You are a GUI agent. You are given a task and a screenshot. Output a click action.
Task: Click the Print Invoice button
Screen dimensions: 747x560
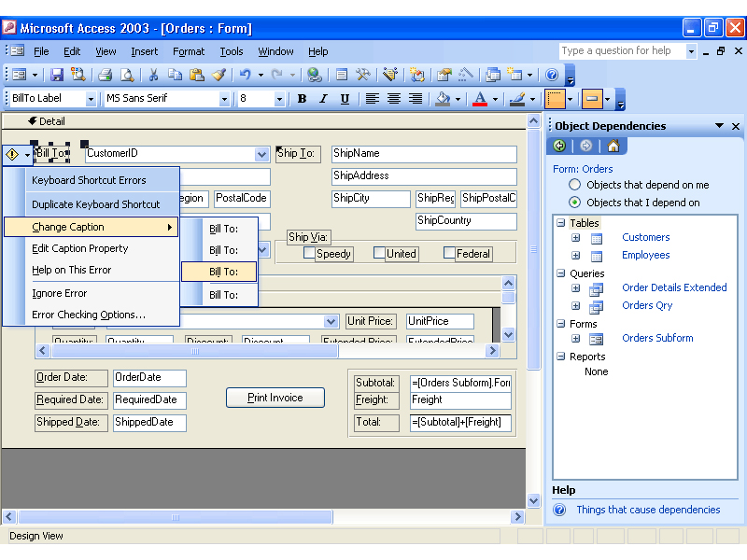coord(275,398)
